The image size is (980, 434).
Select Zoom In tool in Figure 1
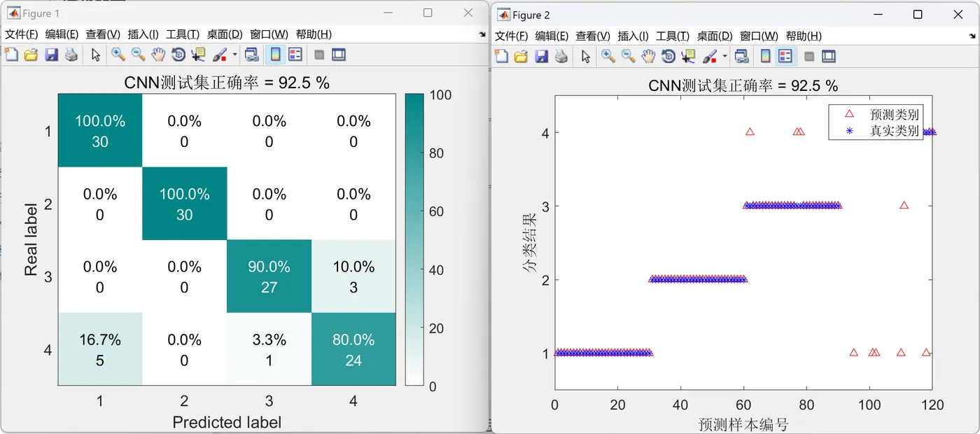(x=118, y=55)
